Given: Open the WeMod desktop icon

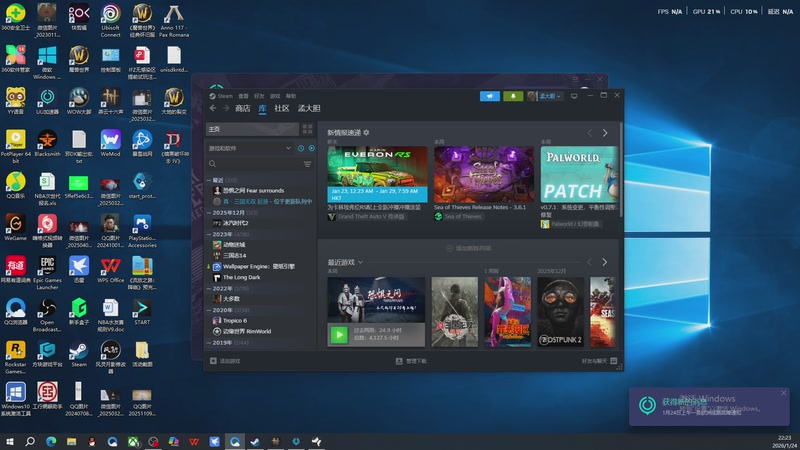Looking at the screenshot, I should (x=111, y=143).
